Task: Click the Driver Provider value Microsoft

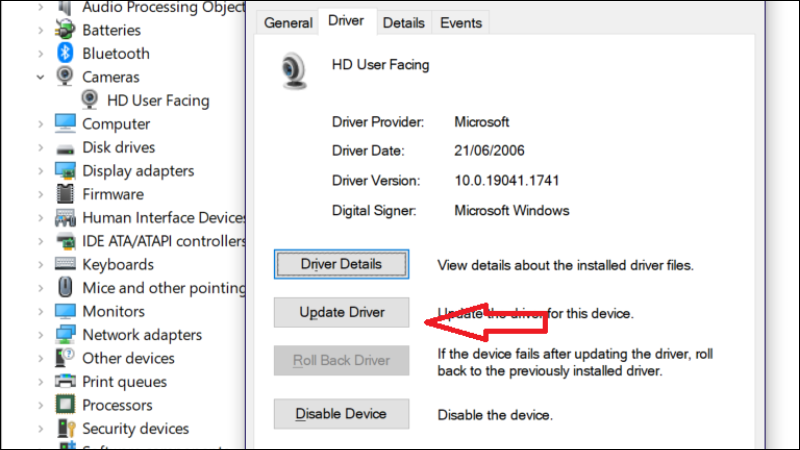Action: pyautogui.click(x=482, y=122)
